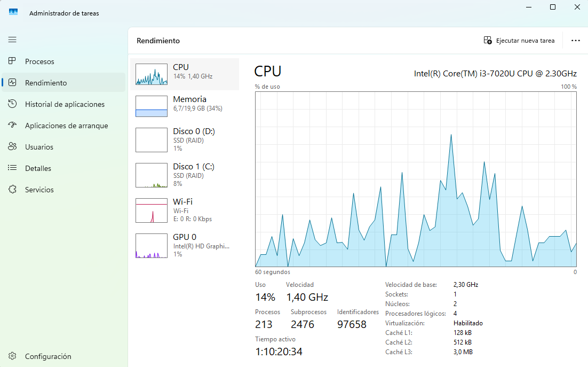
Task: Click the uptime 1:10:20:34
Action: pos(279,352)
